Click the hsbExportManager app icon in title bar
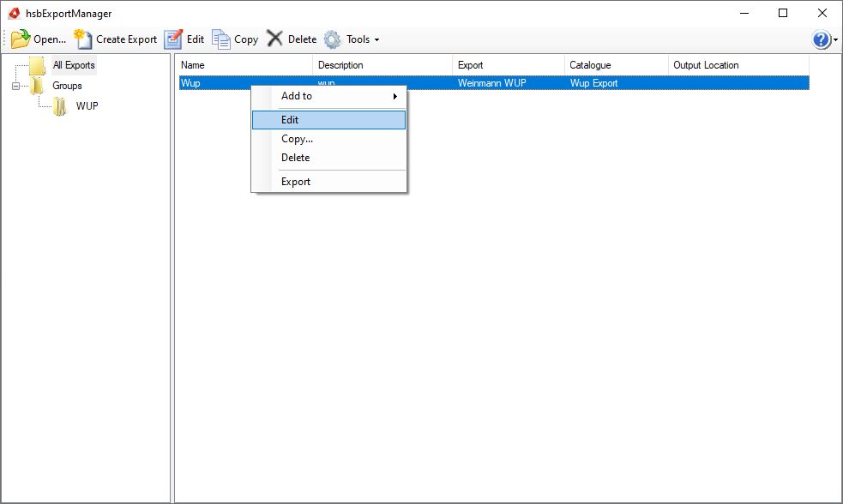The width and height of the screenshot is (843, 504). click(x=14, y=13)
